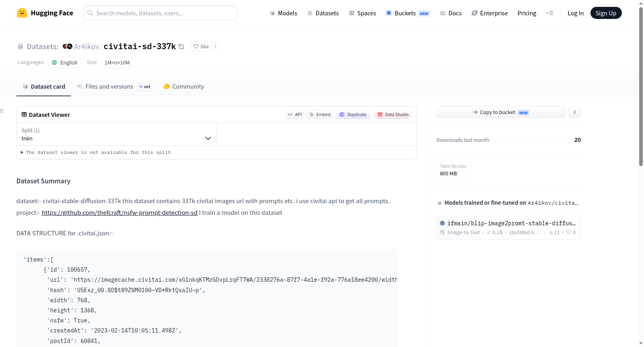This screenshot has height=347, width=644.
Task: Open the Docs page
Action: pos(450,13)
